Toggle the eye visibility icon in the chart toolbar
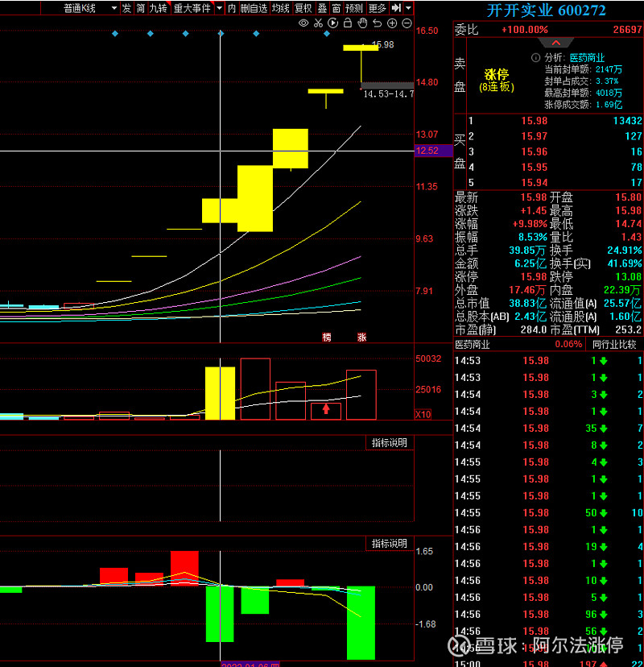Image resolution: width=644 pixels, height=667 pixels. (x=303, y=23)
